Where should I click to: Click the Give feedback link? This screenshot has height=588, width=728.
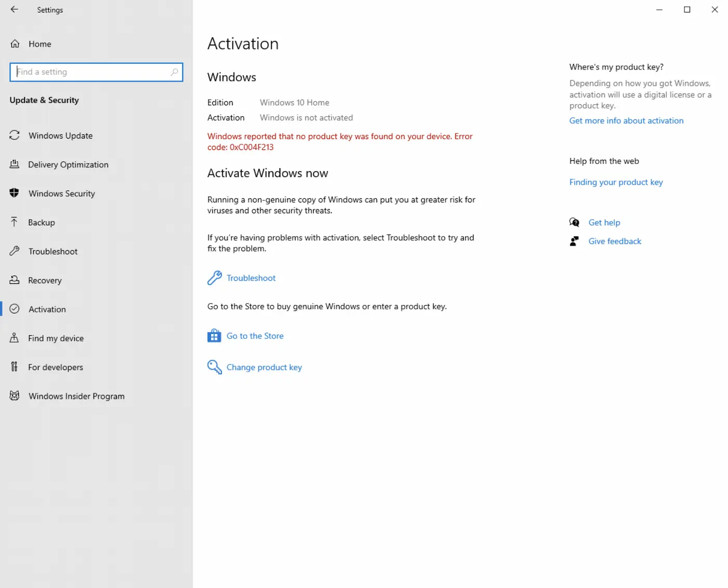615,241
